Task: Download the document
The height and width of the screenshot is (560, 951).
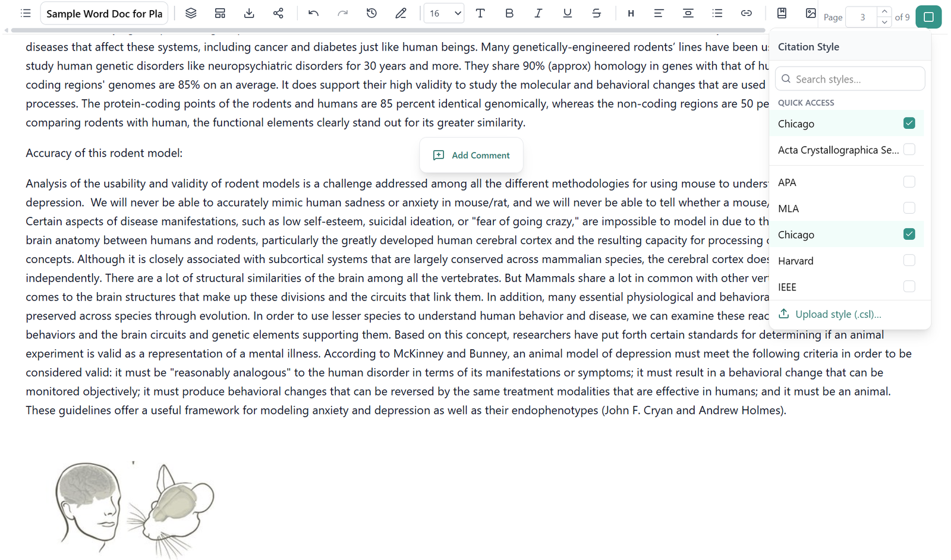Action: click(x=249, y=13)
